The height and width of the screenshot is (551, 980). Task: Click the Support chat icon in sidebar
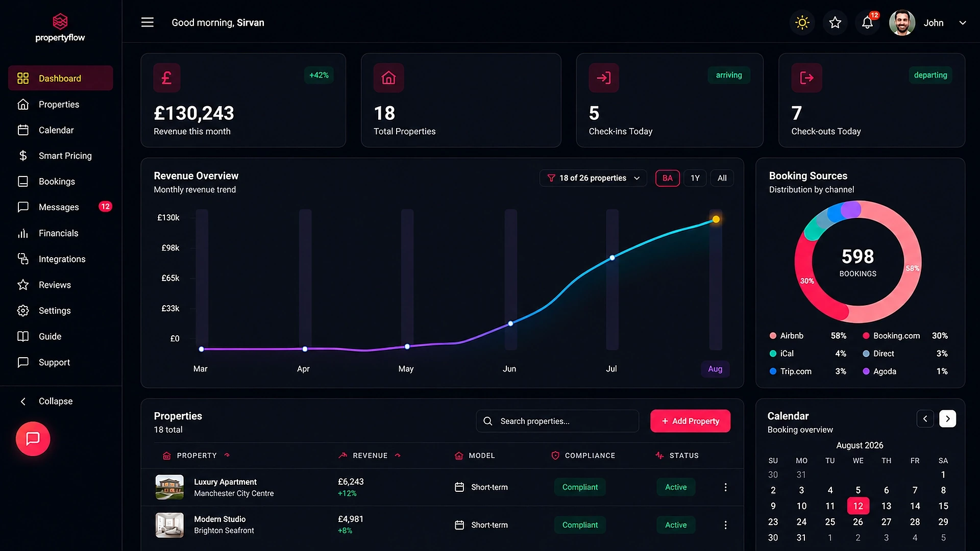click(23, 362)
